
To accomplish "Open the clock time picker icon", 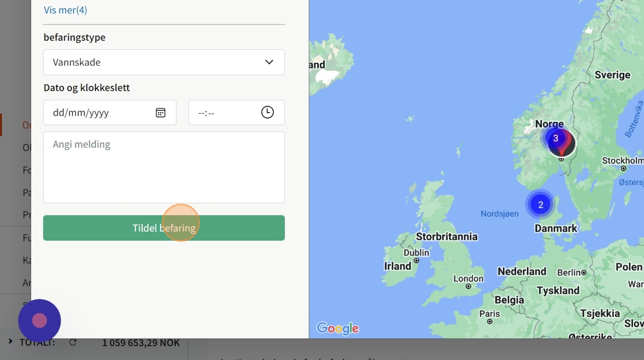I will coord(267,112).
